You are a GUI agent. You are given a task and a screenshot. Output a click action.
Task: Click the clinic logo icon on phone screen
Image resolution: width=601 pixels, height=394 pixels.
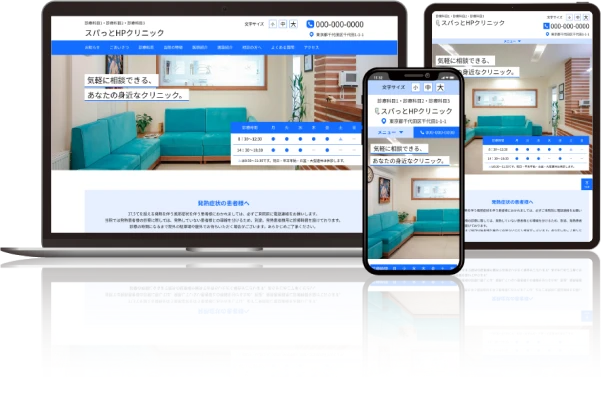[x=377, y=111]
